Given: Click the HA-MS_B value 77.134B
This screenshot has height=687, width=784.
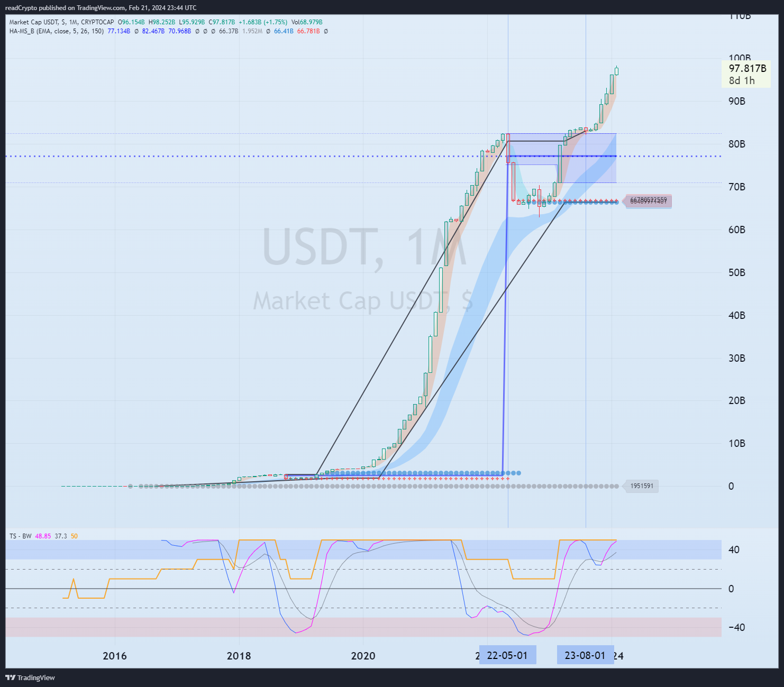Looking at the screenshot, I should (x=118, y=31).
